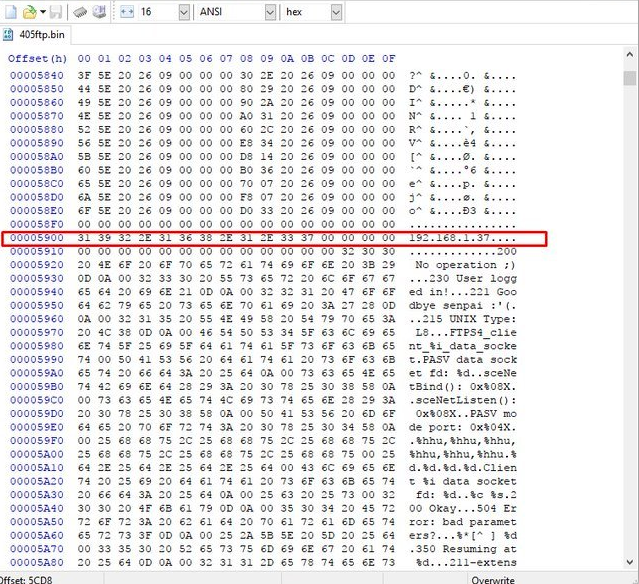Select offset row 00005840
Viewport: 639px width, 584px height.
[37, 75]
